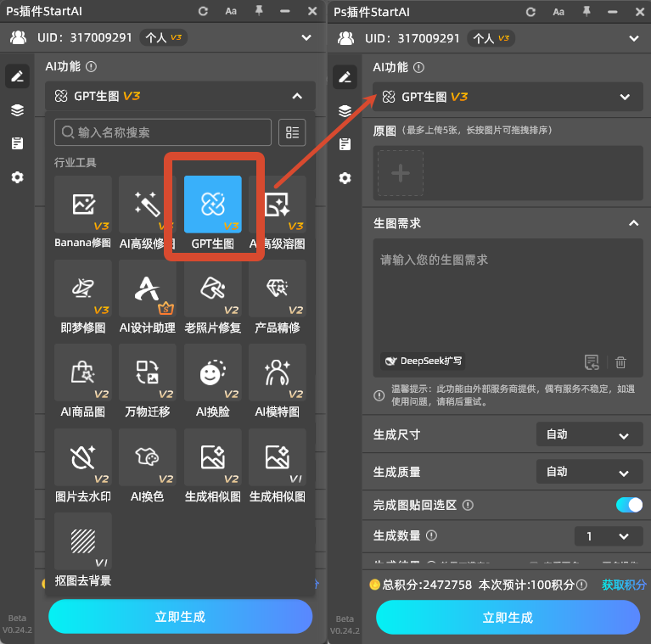Screen dimensions: 651x644
Task: Click the refresh icon in right panel title bar
Action: point(530,12)
